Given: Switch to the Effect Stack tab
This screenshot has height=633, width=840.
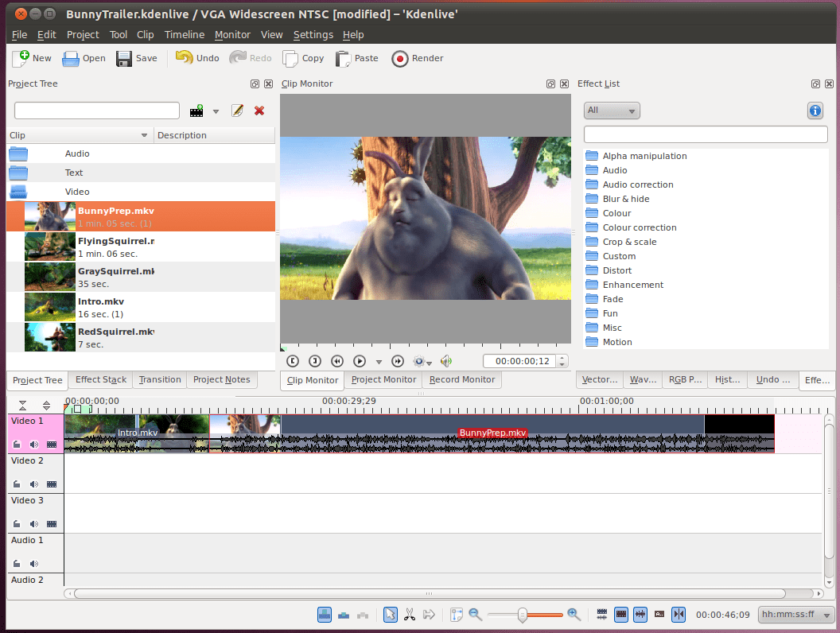Looking at the screenshot, I should point(101,379).
